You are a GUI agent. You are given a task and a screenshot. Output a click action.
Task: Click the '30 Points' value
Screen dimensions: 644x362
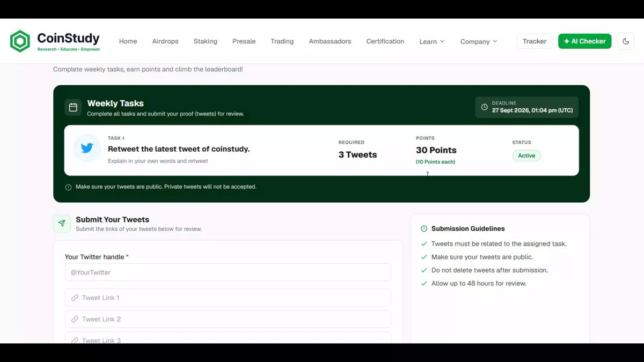[436, 150]
